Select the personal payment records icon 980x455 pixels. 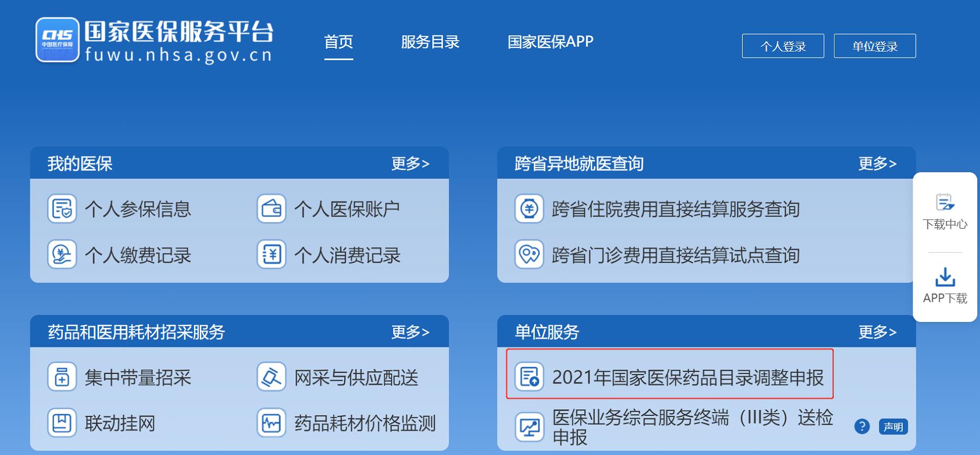(x=62, y=255)
